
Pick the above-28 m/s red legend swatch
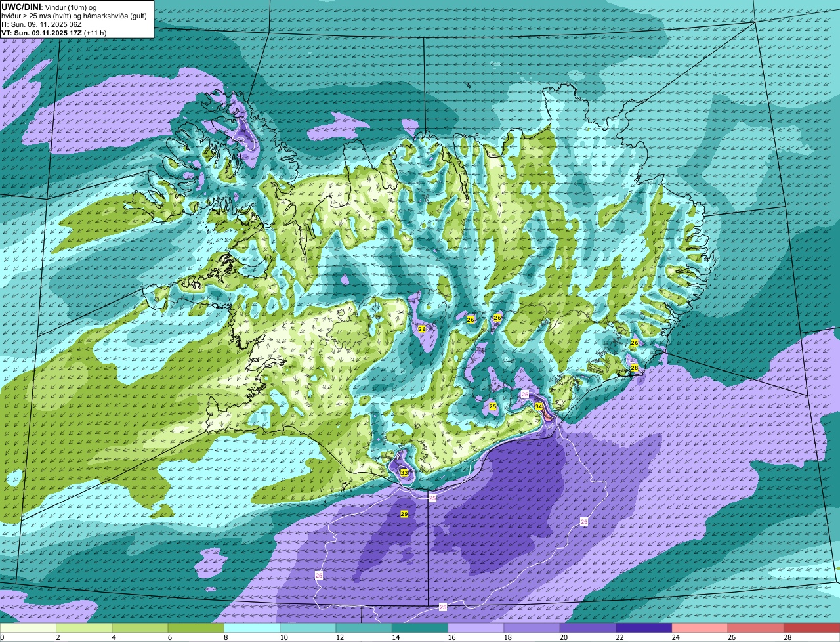[812, 628]
